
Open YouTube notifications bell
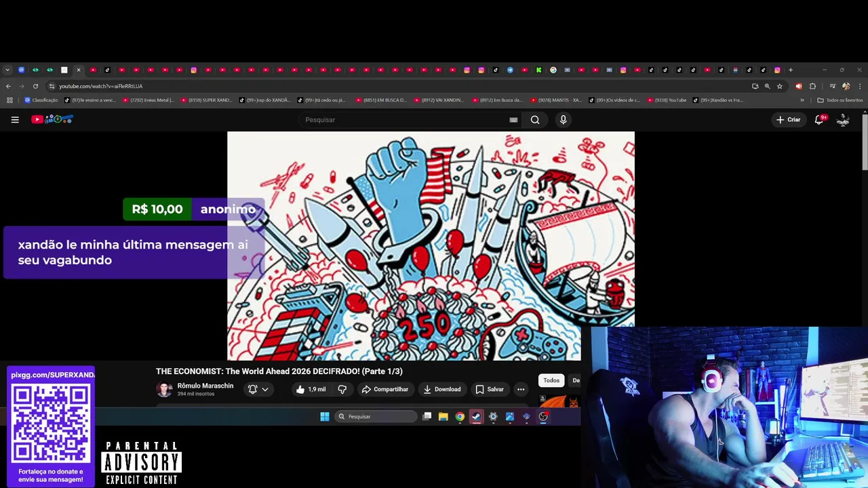point(821,119)
